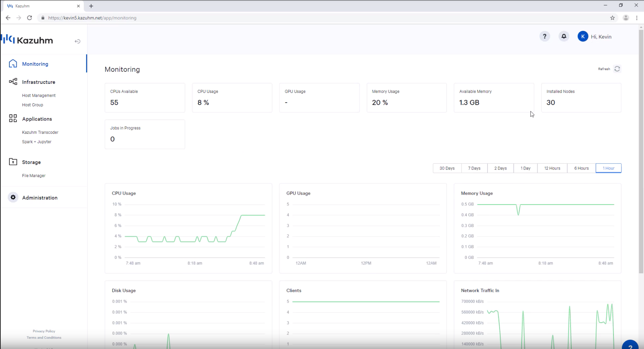The height and width of the screenshot is (349, 644).
Task: Go to Kazuhm Transcoder application
Action: pyautogui.click(x=40, y=132)
